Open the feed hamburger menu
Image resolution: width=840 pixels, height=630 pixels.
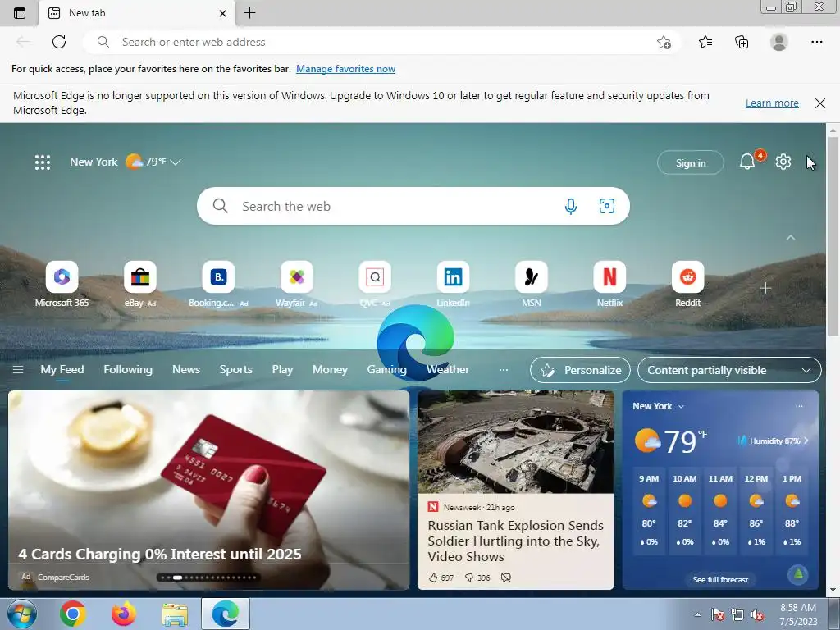point(18,370)
